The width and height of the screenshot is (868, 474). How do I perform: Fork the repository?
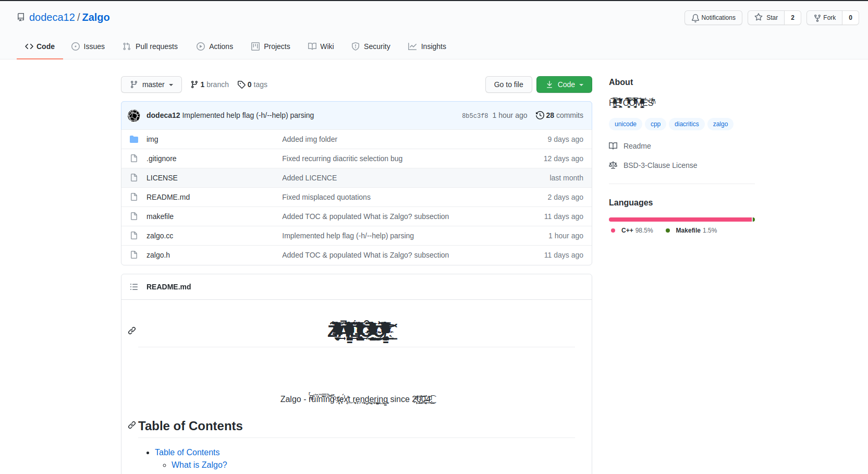coord(824,18)
